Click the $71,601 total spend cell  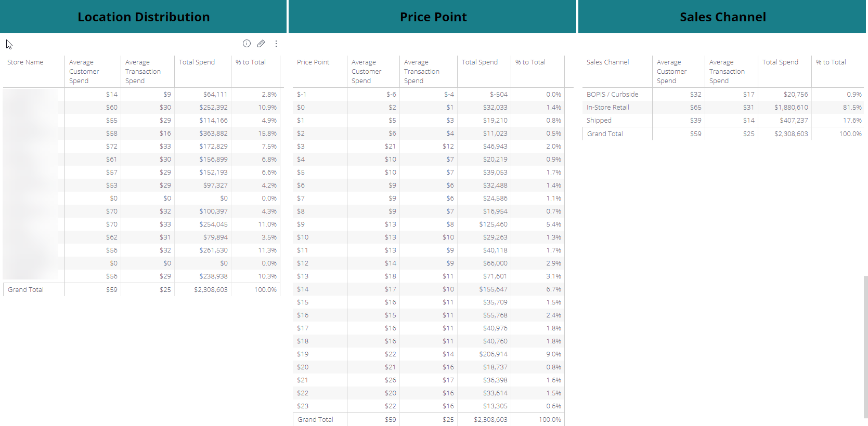coord(495,276)
